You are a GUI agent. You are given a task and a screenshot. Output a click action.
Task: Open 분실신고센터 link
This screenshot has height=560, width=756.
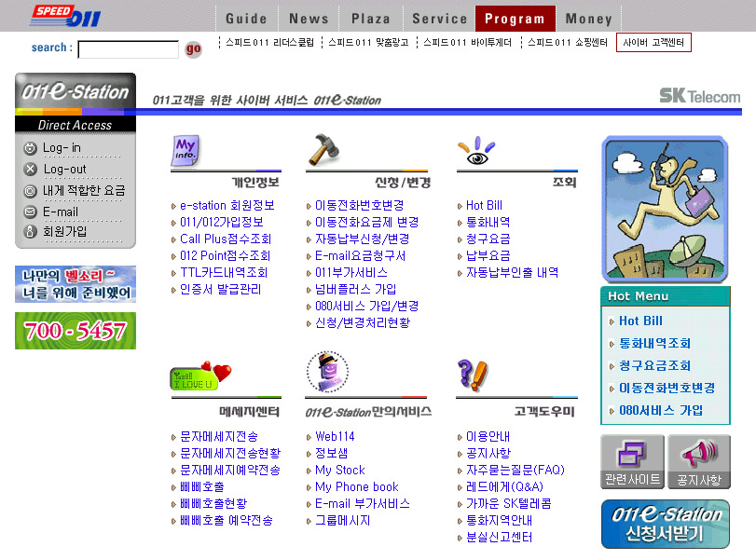(499, 538)
